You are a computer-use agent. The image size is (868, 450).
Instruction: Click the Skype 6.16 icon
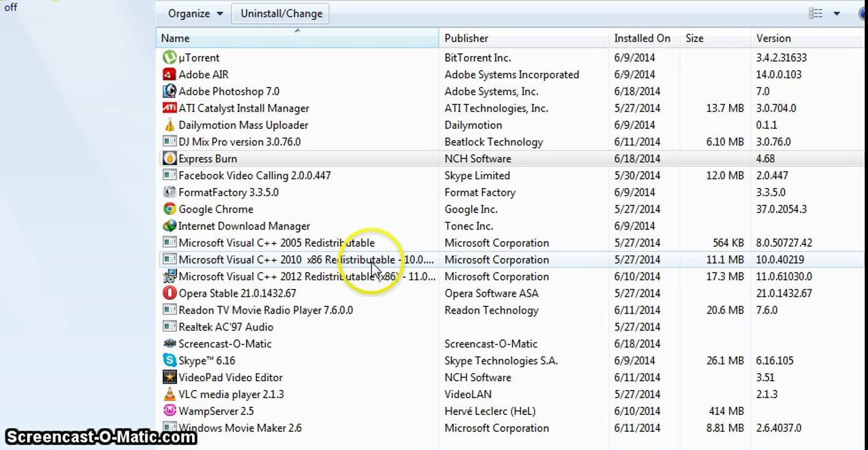(x=169, y=361)
